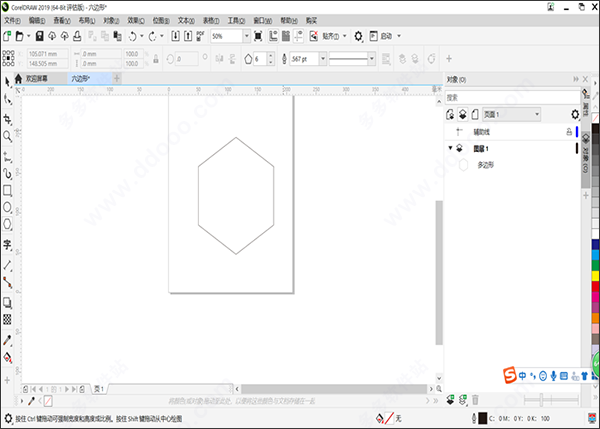Select the Freehand curve tool
This screenshot has width=600, height=429.
7,157
